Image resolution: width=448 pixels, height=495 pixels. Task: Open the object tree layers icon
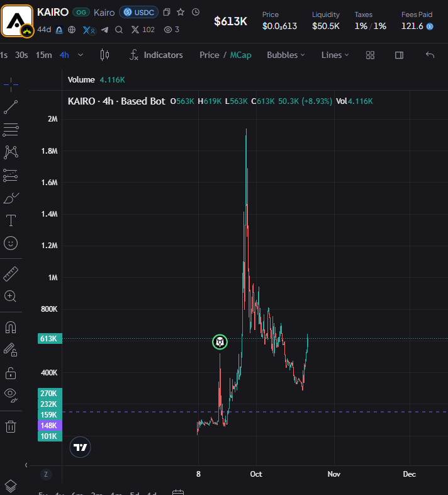pyautogui.click(x=11, y=486)
